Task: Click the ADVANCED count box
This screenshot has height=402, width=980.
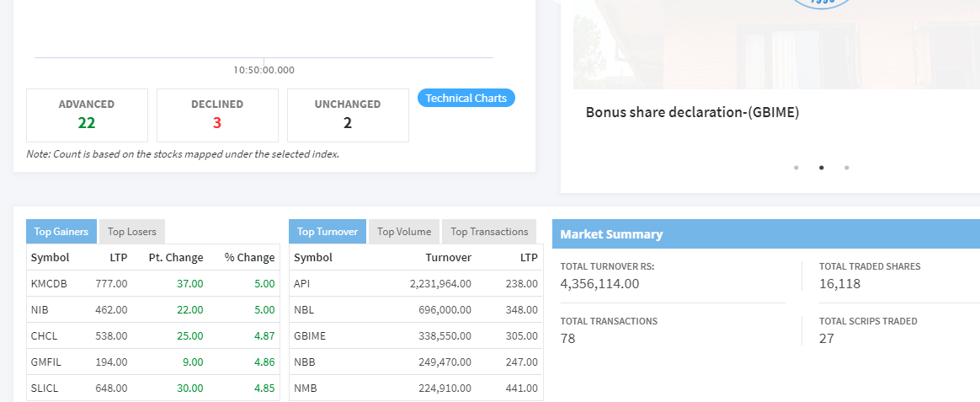Action: coord(87,115)
